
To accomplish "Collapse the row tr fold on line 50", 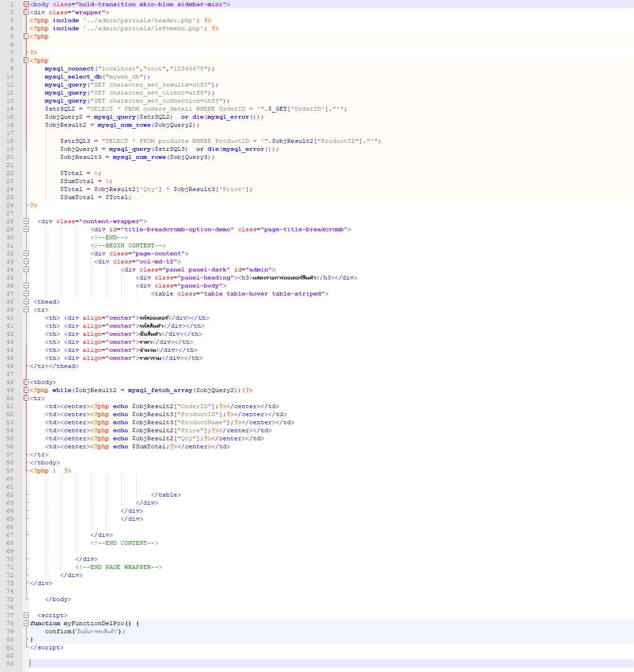I will pyautogui.click(x=26, y=398).
